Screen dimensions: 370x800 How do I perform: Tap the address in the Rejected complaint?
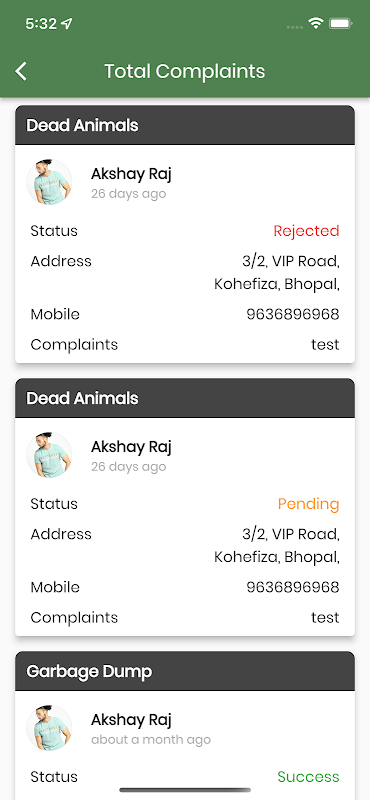[277, 273]
